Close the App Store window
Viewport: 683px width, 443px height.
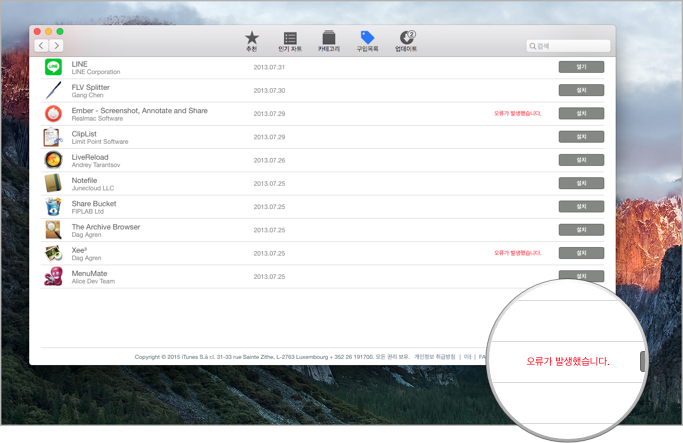point(37,31)
